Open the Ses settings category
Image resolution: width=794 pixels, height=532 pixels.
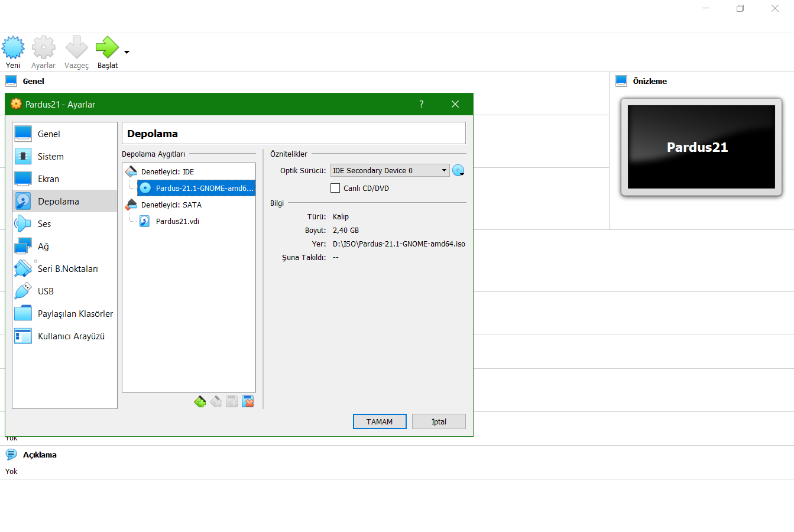pos(65,224)
